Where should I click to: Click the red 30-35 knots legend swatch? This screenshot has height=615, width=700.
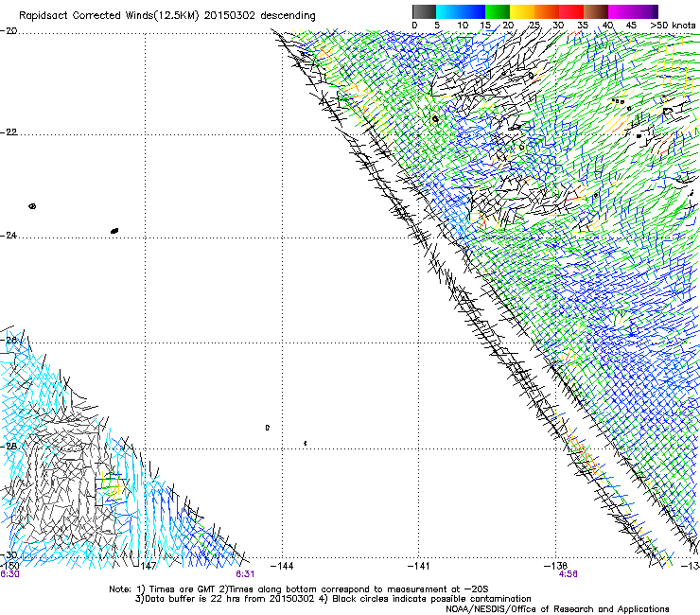(571, 11)
